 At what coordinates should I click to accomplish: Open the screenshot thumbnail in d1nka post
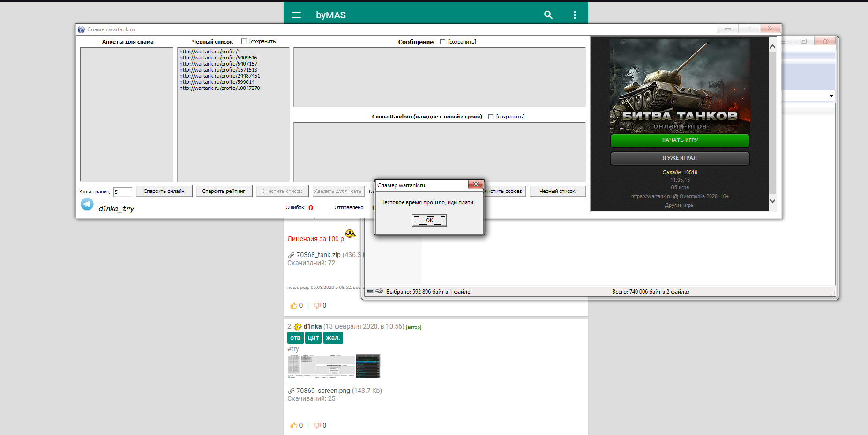334,366
